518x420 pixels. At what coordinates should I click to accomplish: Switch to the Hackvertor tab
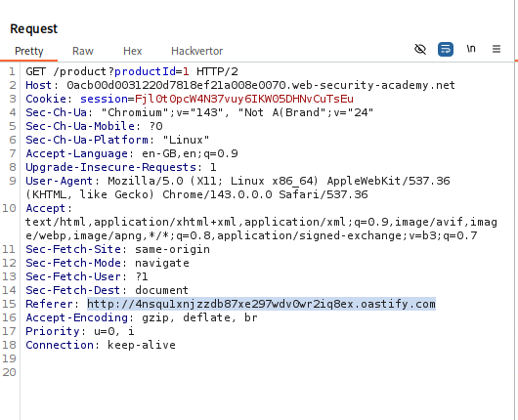tap(196, 51)
